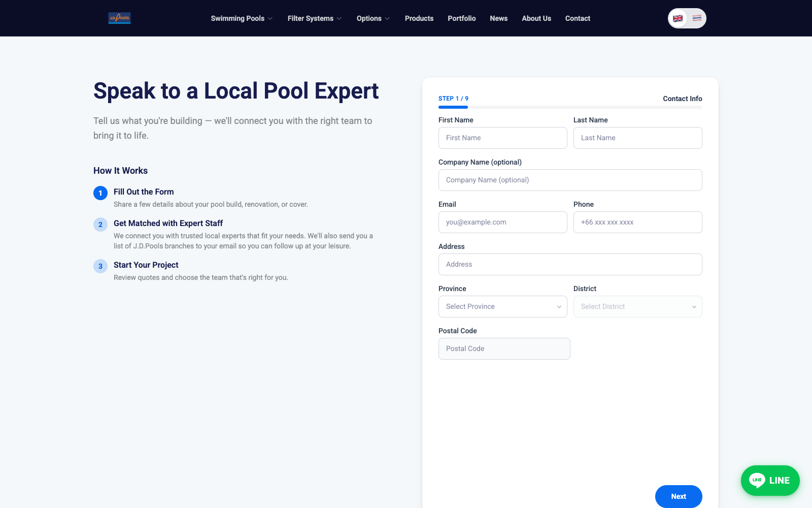The image size is (812, 508).
Task: Switch language using the UK flag
Action: 678,18
